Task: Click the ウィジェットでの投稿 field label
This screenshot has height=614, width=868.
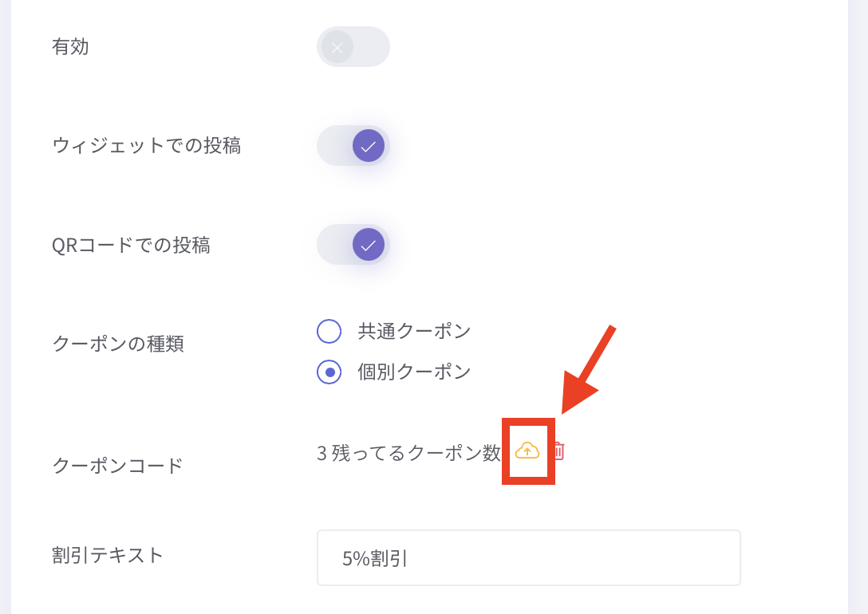Action: [147, 146]
